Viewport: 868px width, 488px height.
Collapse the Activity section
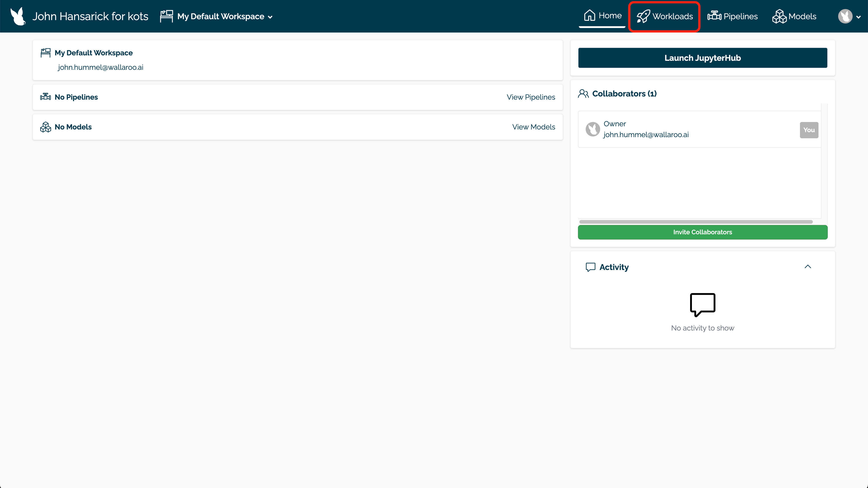[808, 266]
